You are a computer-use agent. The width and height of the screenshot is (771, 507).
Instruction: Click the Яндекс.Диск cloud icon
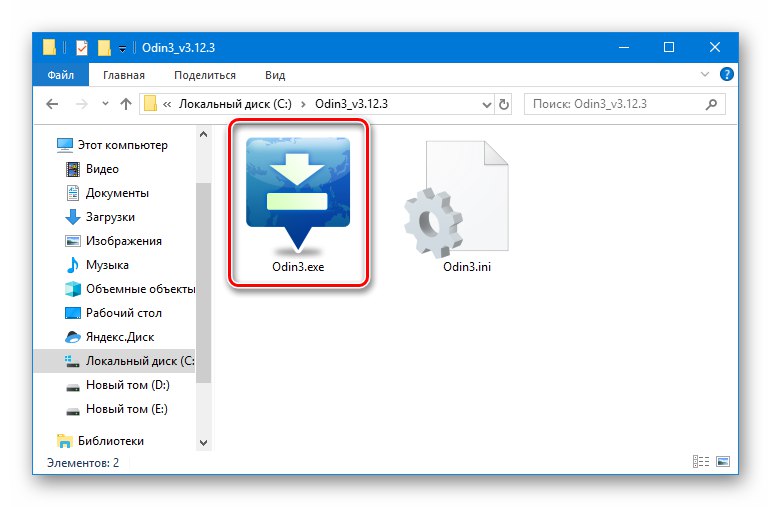pyautogui.click(x=73, y=337)
